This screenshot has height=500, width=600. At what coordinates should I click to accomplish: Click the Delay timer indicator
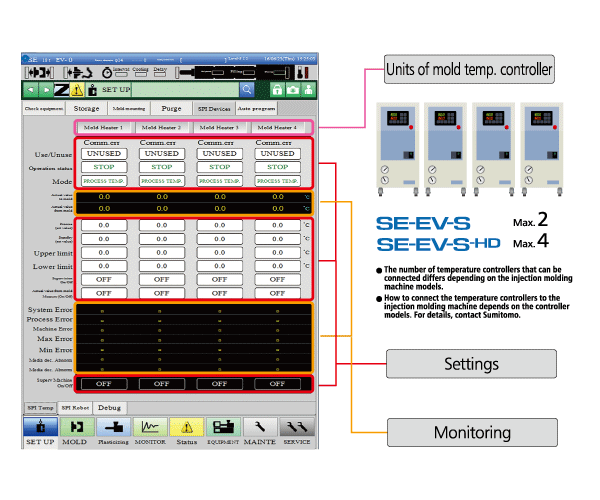pyautogui.click(x=160, y=72)
